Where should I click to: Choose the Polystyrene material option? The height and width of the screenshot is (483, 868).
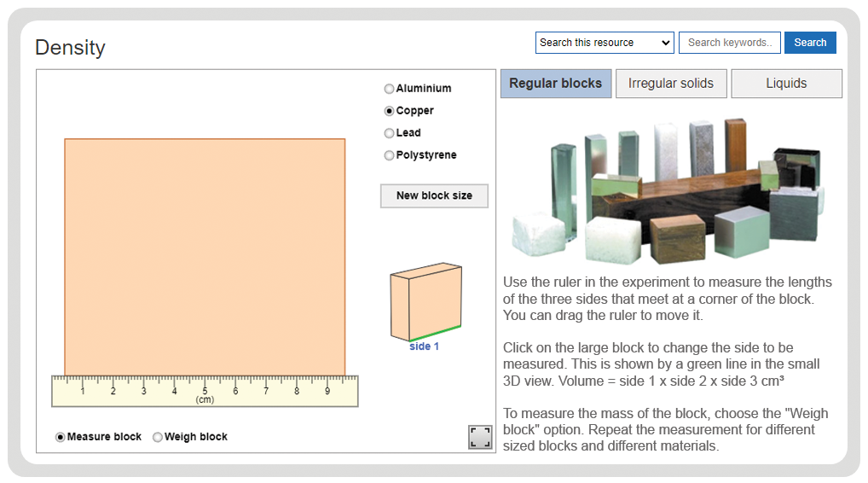(x=389, y=155)
